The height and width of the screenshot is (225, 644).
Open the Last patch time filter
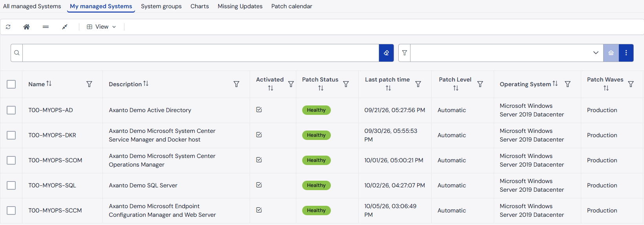point(418,84)
